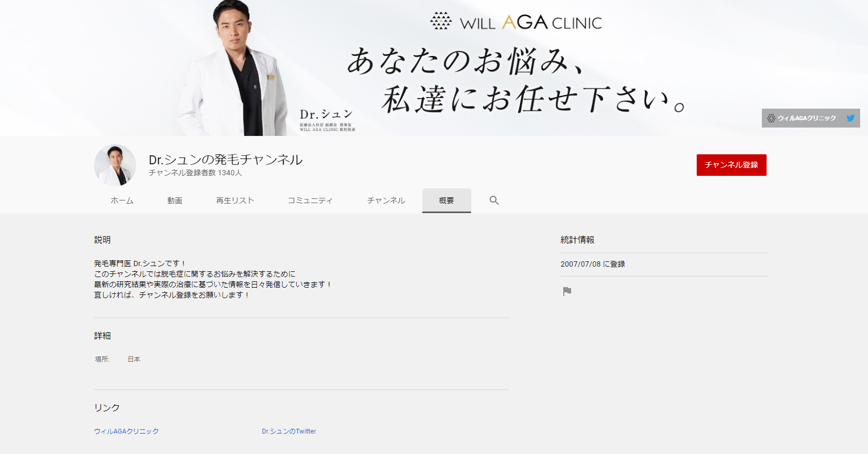The height and width of the screenshot is (454, 868).
Task: Click the location value 日本
Action: (x=134, y=360)
